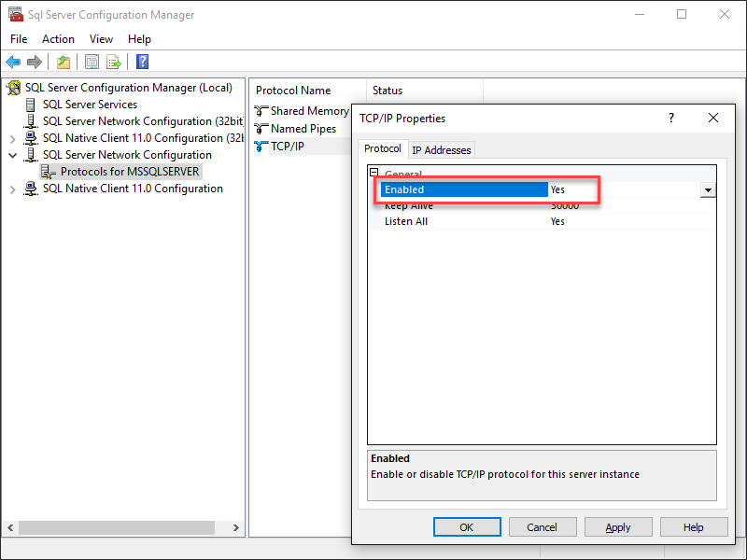Click the last SQL Native Client 11.0 Configuration icon

31,189
